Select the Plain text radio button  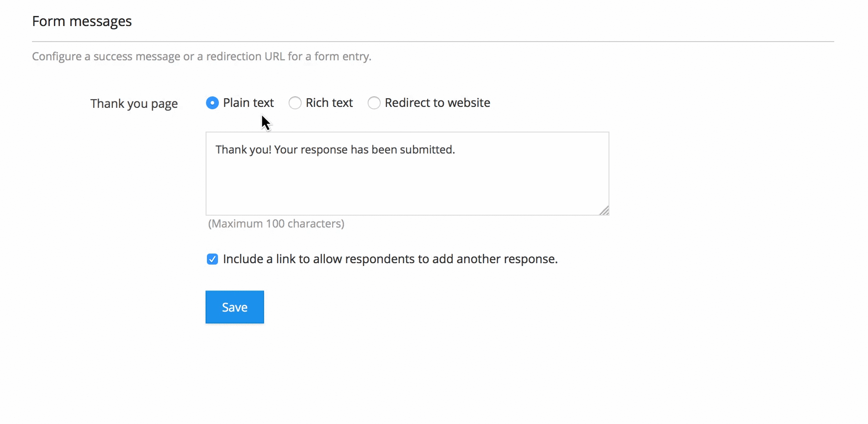212,103
